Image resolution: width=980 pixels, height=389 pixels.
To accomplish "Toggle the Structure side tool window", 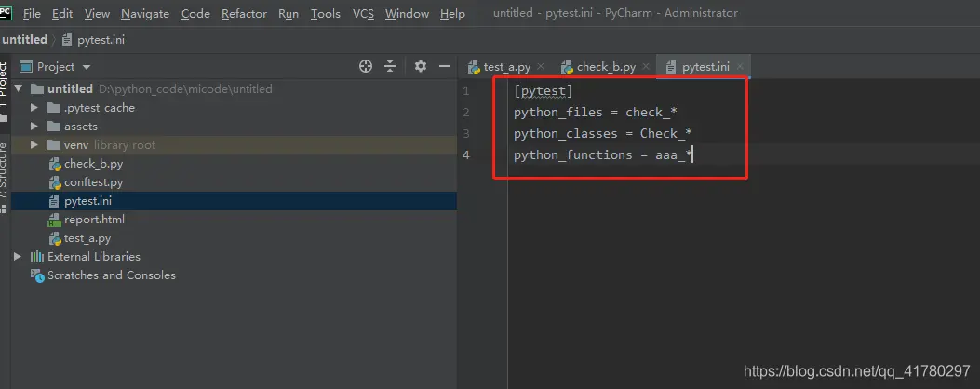I will (5, 177).
